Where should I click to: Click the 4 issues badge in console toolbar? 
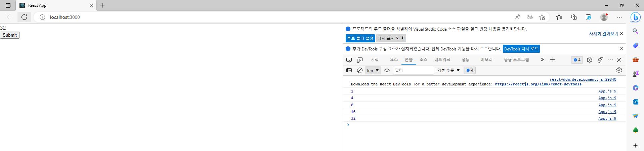pyautogui.click(x=470, y=70)
